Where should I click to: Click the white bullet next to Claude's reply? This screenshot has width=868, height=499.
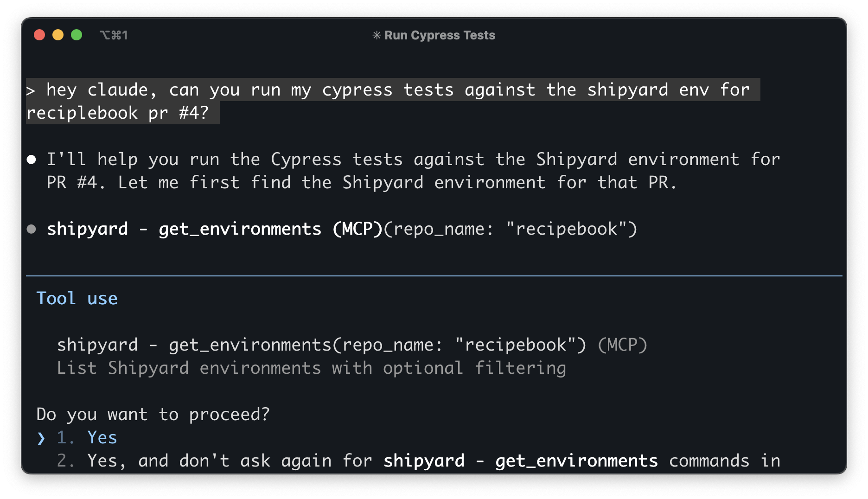coord(32,160)
